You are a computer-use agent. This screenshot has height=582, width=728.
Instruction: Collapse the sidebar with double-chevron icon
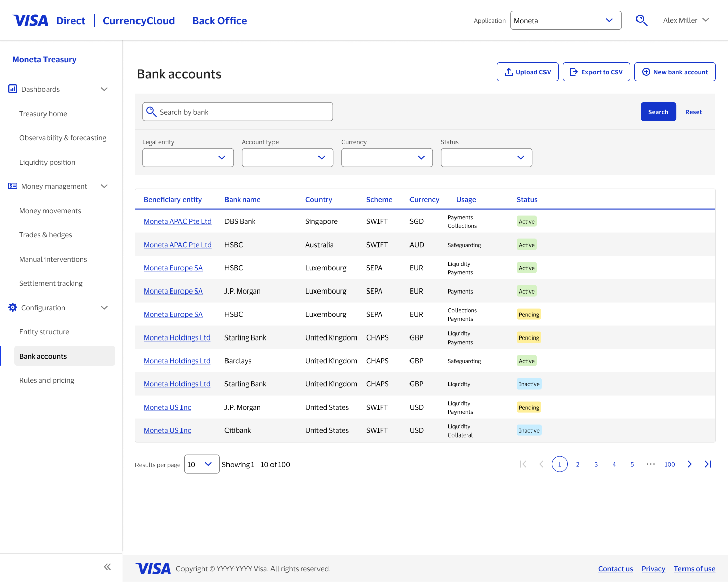pos(107,567)
